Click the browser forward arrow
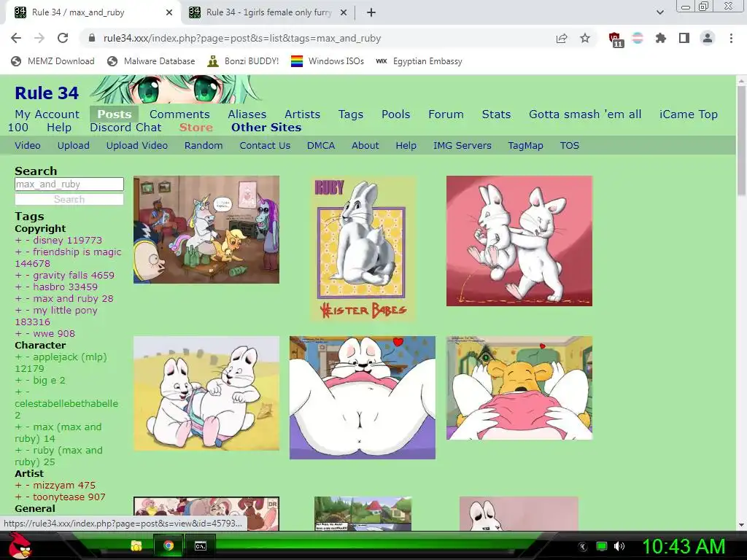747x560 pixels. 39,38
